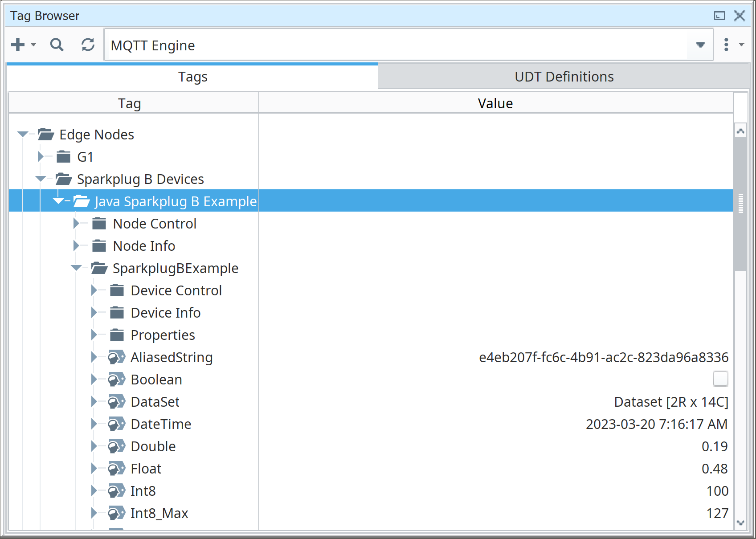The width and height of the screenshot is (756, 539).
Task: Open the tag search magnifier
Action: [57, 45]
